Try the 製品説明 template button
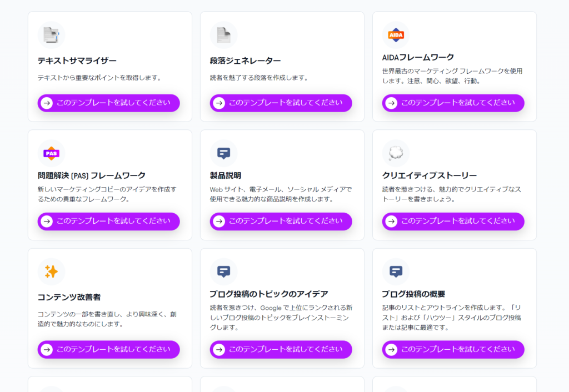 (x=281, y=221)
